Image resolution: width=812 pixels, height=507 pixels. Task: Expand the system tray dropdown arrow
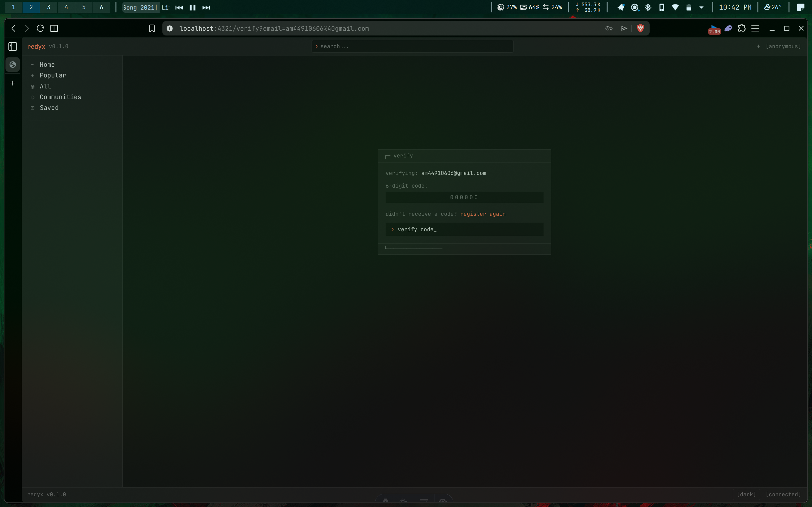701,7
